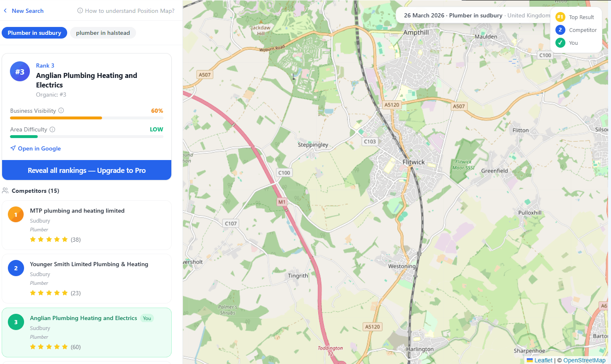This screenshot has height=364, width=611.
Task: Click the green rank 3 badge beside Anglian
Action: 16,322
